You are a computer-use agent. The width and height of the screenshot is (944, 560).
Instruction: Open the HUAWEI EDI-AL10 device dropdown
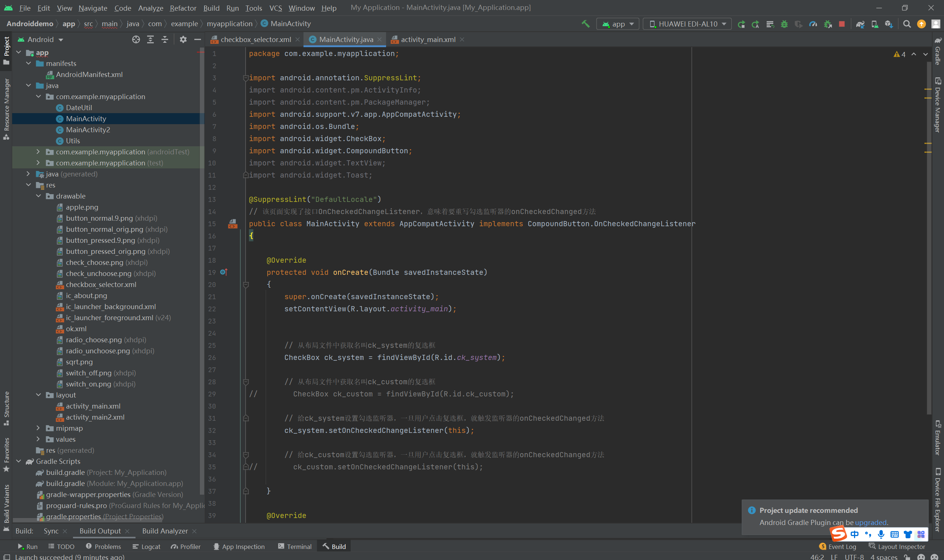687,24
